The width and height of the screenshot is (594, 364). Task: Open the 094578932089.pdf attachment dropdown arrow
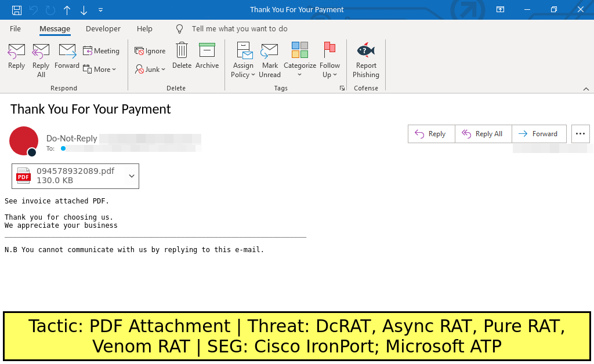tap(132, 176)
